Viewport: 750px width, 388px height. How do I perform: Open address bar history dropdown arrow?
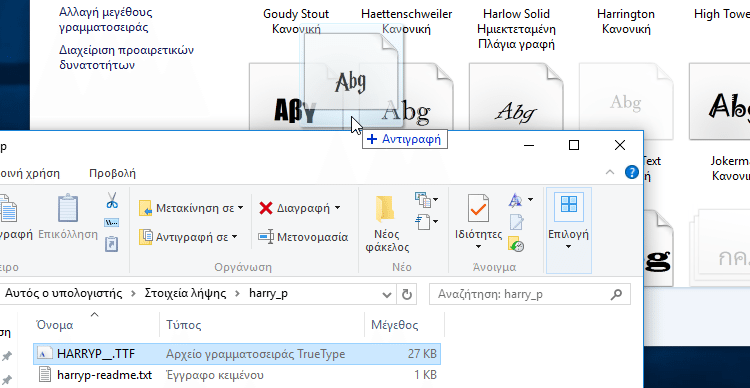pos(387,295)
